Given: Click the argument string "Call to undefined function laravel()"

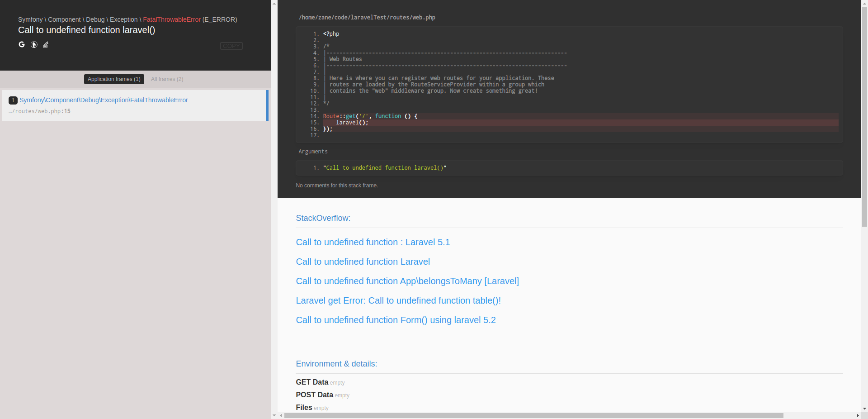Looking at the screenshot, I should (385, 168).
